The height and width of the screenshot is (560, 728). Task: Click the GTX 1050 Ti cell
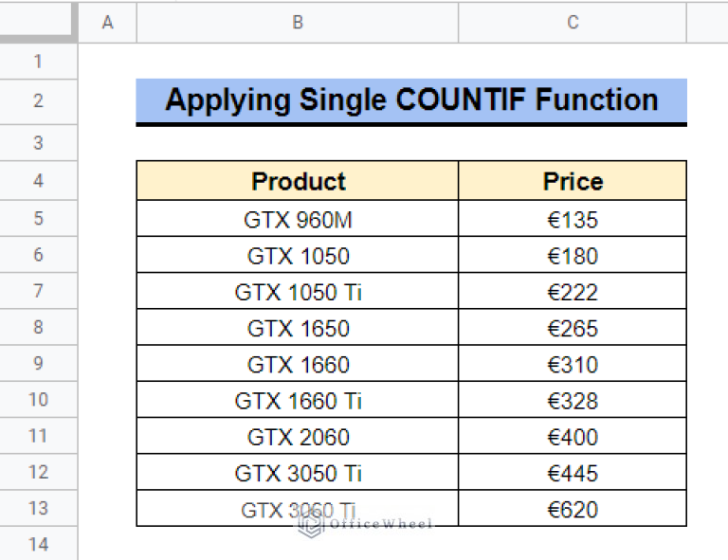click(298, 291)
